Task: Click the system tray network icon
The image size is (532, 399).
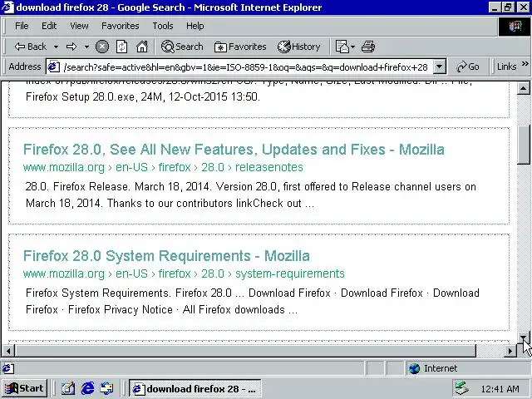Action: click(x=462, y=388)
